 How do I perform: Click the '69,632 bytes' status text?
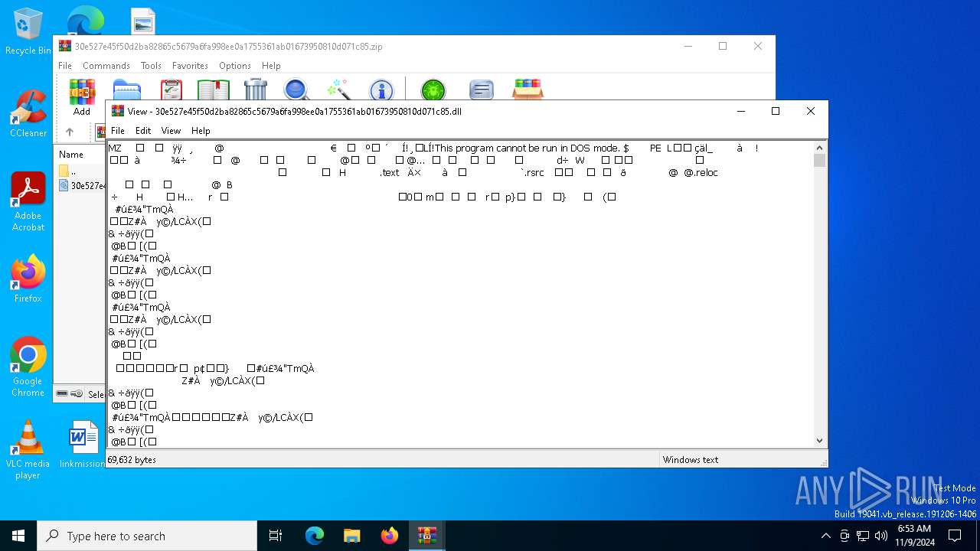coord(132,460)
